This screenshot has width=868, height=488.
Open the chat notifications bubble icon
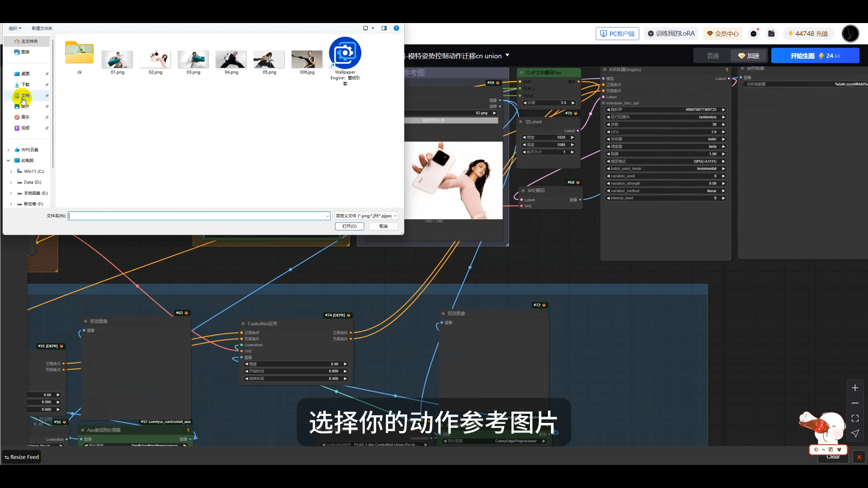click(x=754, y=33)
